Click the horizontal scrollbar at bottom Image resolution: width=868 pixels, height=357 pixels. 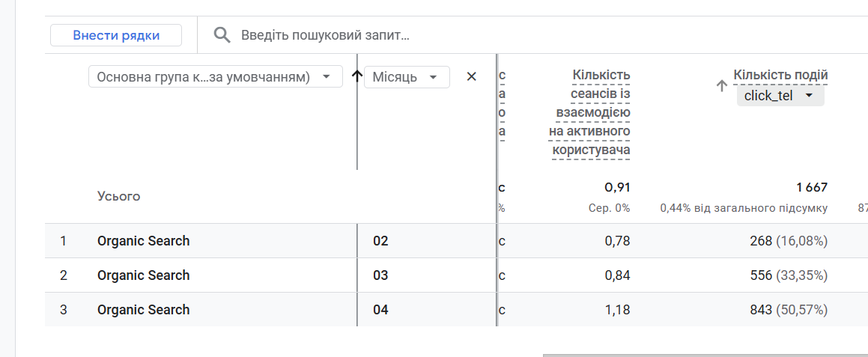coord(704,355)
